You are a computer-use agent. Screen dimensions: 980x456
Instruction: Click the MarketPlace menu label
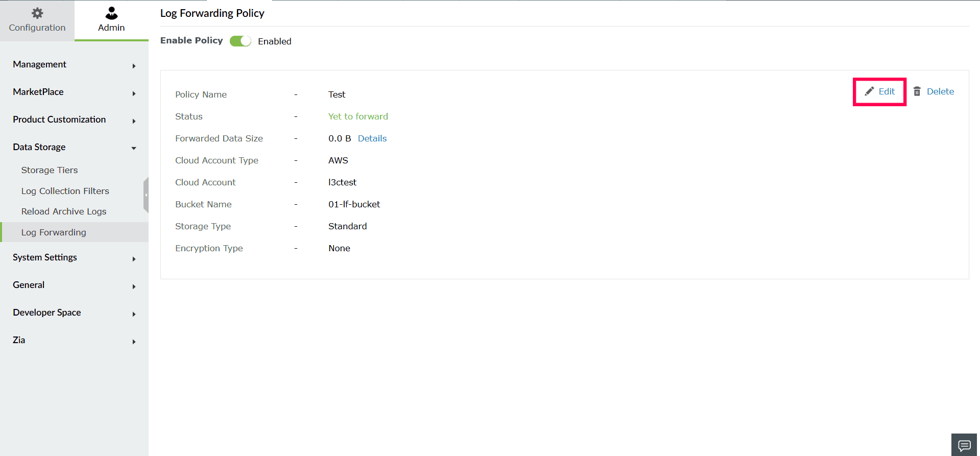click(x=38, y=92)
